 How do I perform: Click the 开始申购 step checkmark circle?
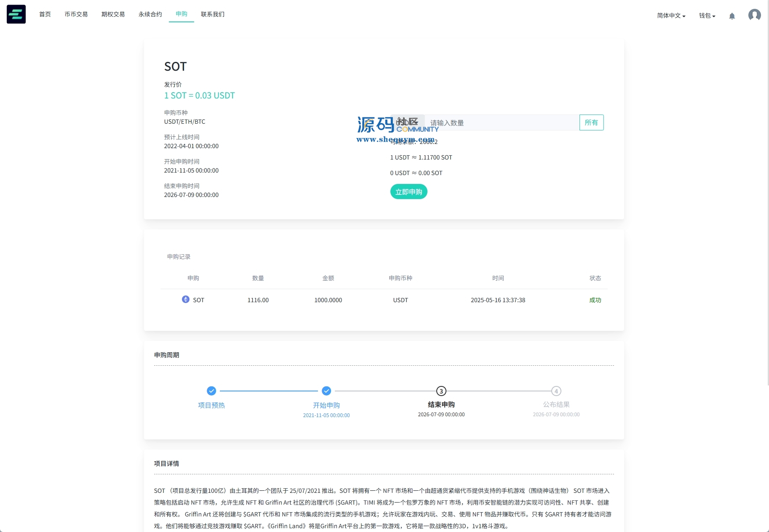pos(326,391)
